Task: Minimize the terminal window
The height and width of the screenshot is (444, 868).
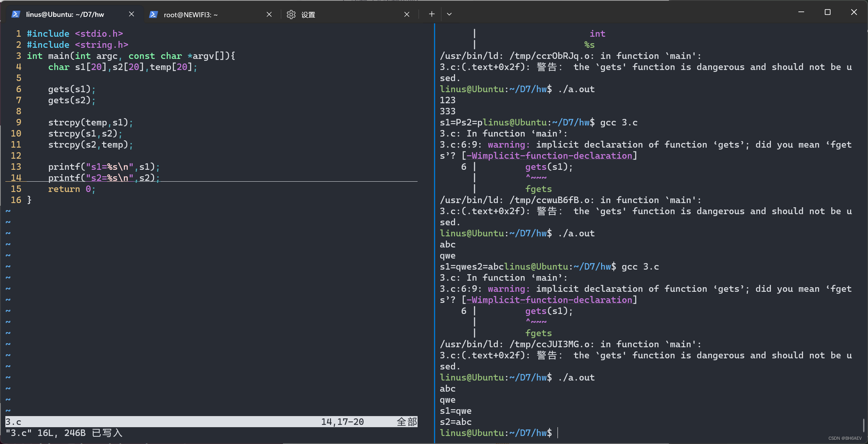Action: [801, 12]
